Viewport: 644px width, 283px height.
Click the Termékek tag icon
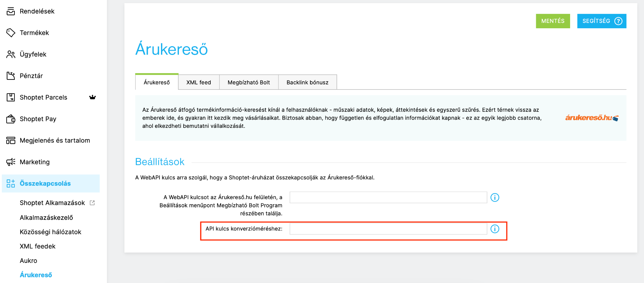click(x=11, y=33)
